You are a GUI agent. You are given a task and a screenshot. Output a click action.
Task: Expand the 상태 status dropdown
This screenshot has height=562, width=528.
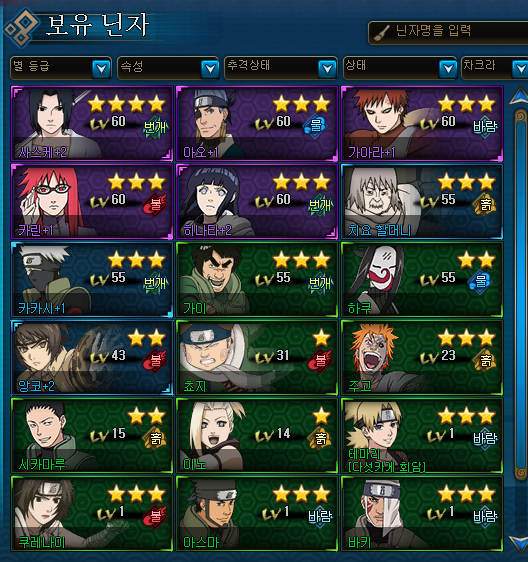[x=400, y=67]
